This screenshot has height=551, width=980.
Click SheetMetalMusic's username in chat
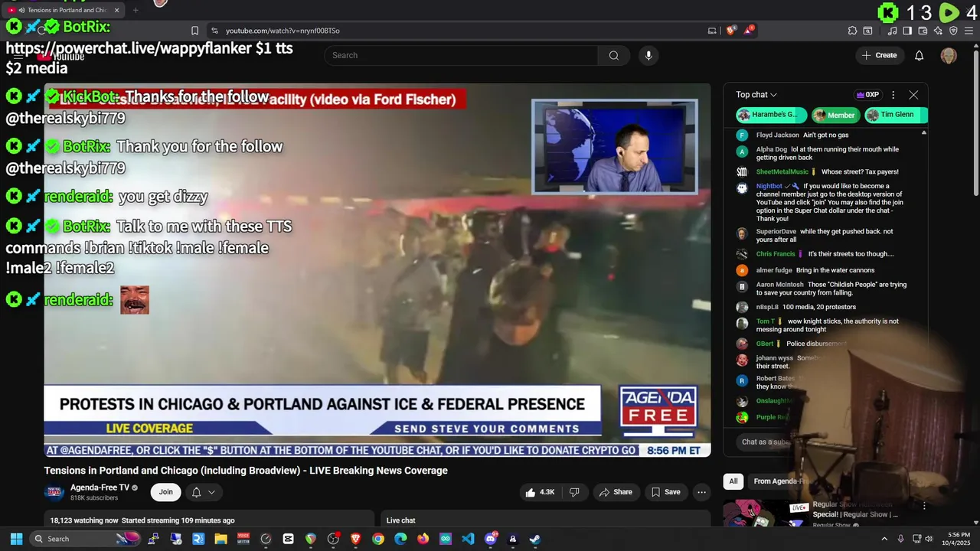click(782, 171)
